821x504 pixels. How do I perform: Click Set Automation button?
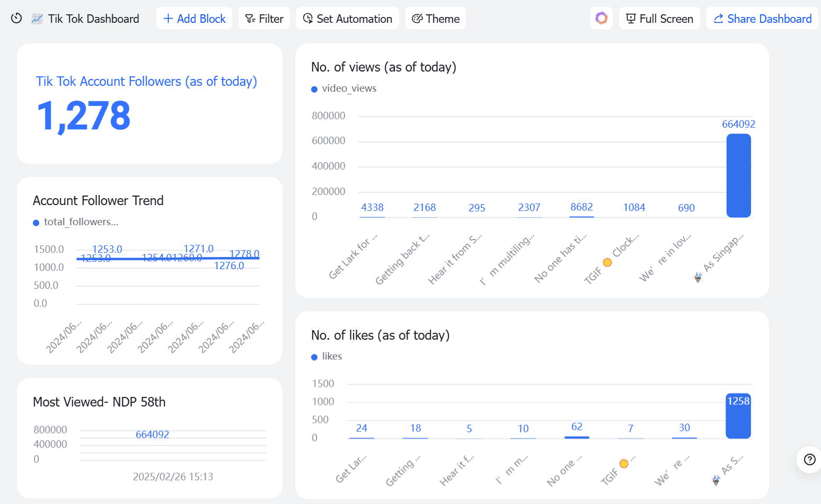point(347,19)
